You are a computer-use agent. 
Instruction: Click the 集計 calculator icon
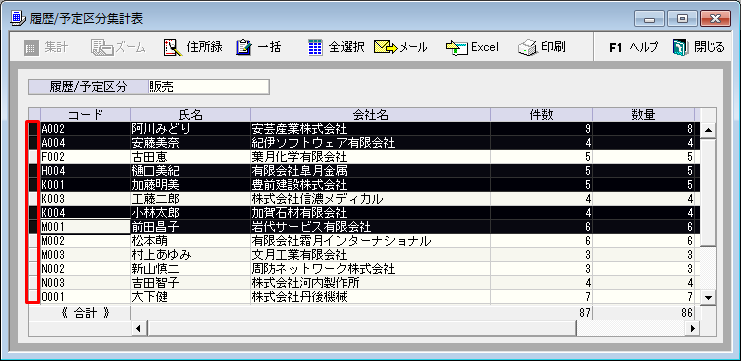tap(30, 47)
